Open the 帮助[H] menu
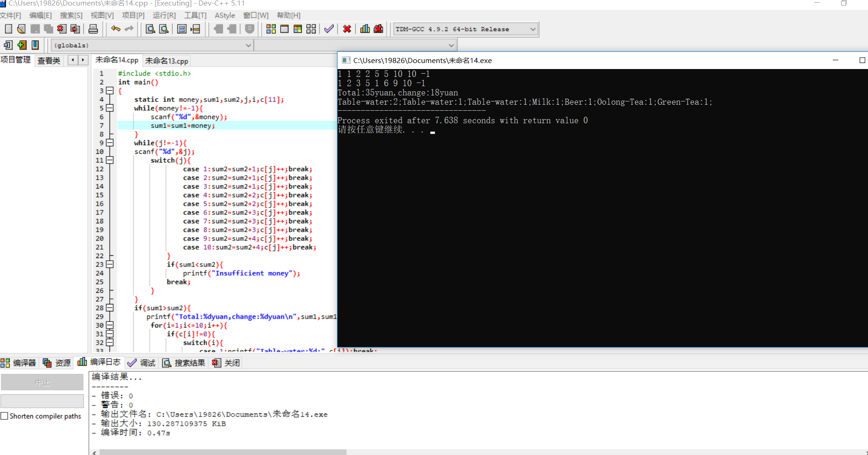 click(x=288, y=15)
